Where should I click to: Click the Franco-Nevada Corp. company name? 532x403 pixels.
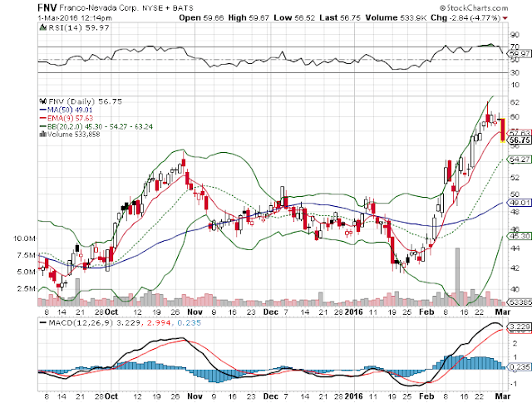[x=100, y=7]
